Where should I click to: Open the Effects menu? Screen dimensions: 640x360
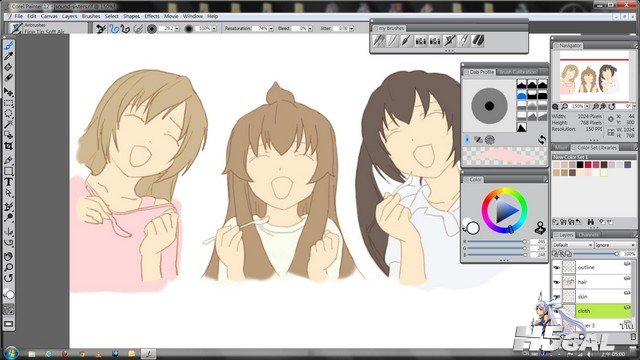click(152, 16)
